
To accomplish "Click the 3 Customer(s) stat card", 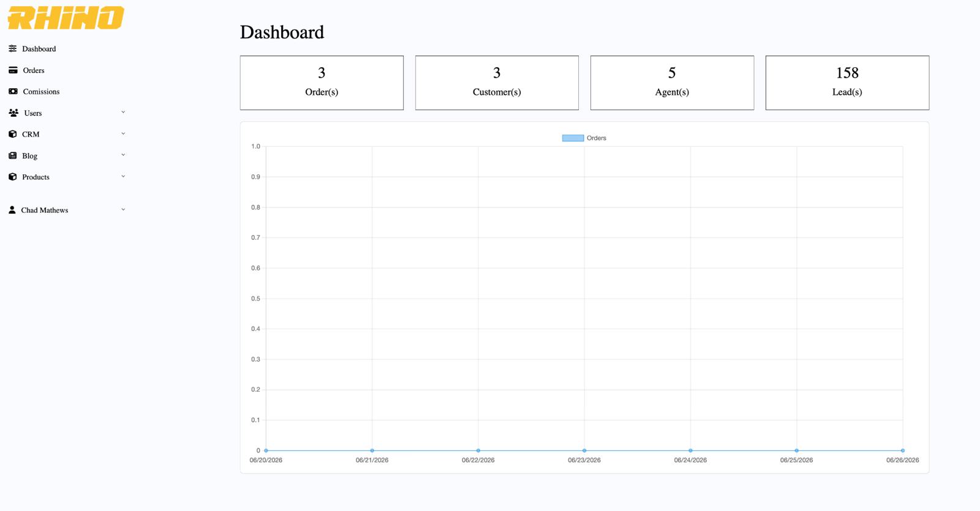I will point(497,83).
